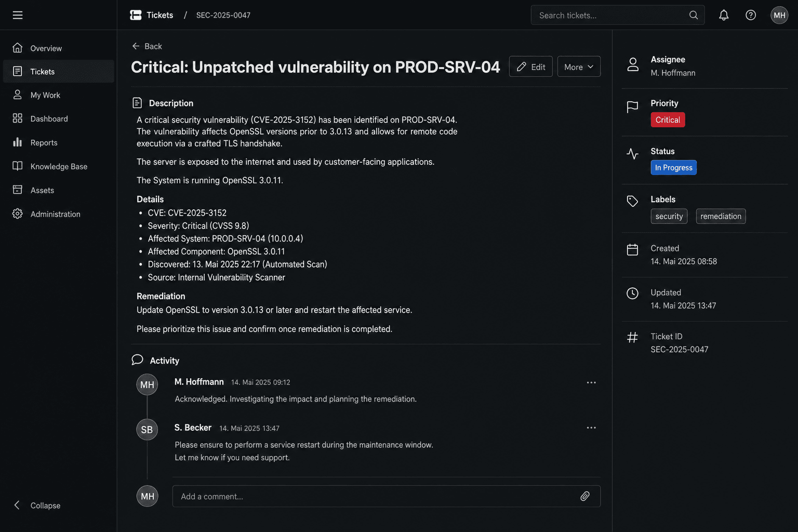The height and width of the screenshot is (532, 798).
Task: Click the S. Becker comment author name
Action: [193, 428]
